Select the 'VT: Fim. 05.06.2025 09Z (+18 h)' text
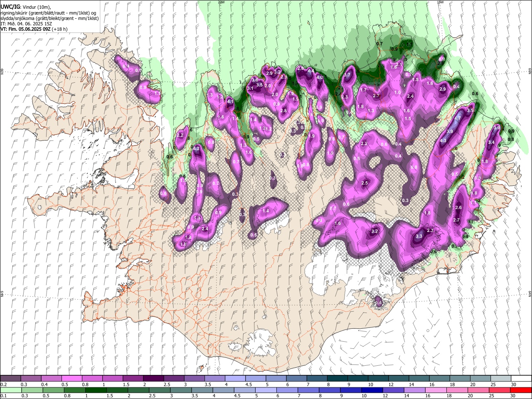The height and width of the screenshot is (399, 532). pos(34,29)
